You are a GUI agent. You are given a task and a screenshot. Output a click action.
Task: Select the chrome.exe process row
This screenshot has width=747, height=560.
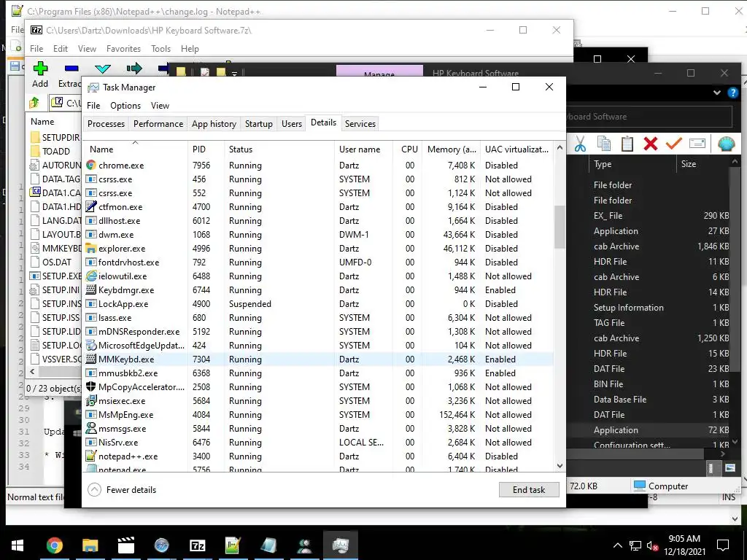(x=318, y=166)
